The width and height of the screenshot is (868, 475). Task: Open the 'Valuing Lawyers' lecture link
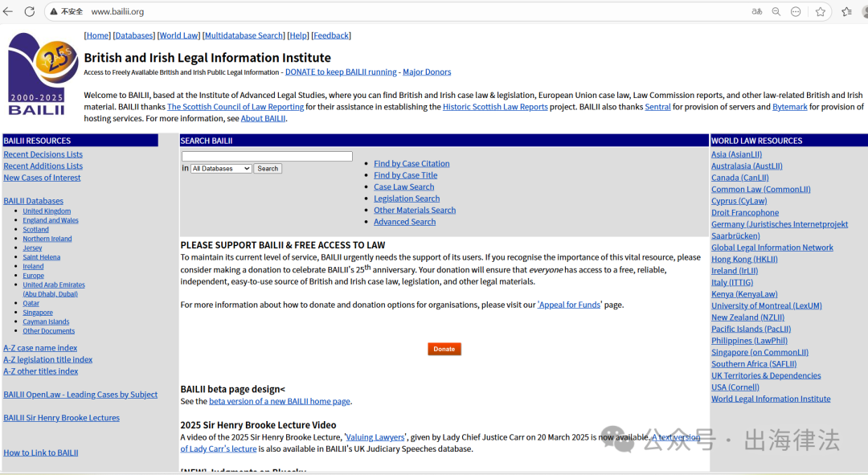(375, 437)
